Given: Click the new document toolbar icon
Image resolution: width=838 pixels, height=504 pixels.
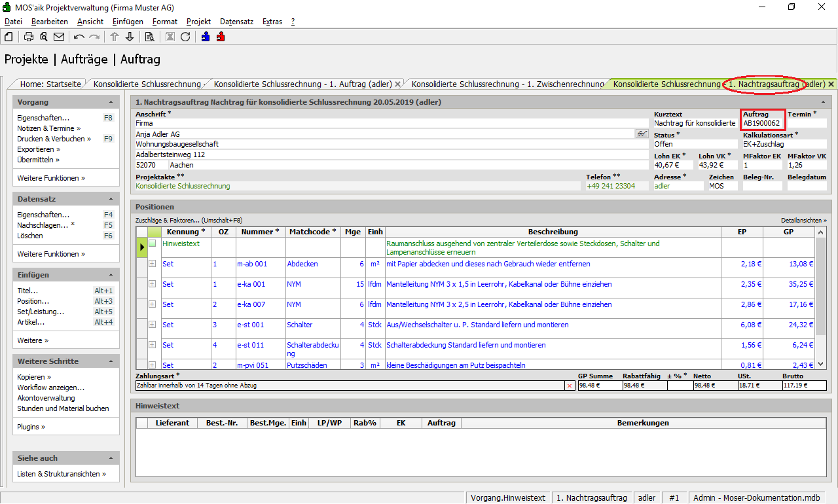Looking at the screenshot, I should click(x=9, y=37).
